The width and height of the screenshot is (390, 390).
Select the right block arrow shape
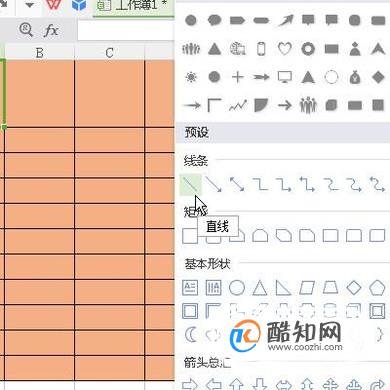(x=190, y=384)
